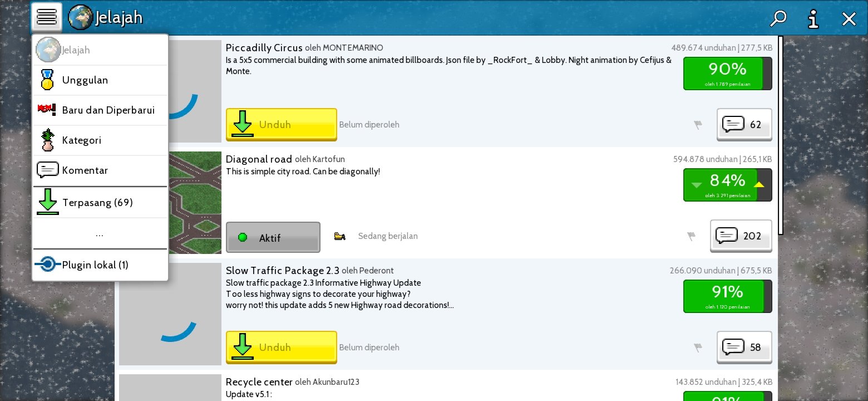Screen dimensions: 868x401
Task: Click potted plant Kategori icon
Action: click(48, 140)
